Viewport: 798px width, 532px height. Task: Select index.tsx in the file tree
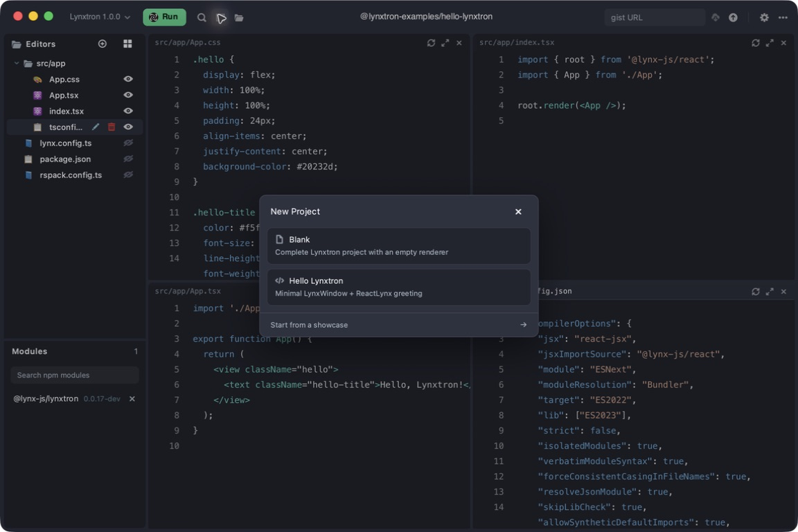point(66,111)
